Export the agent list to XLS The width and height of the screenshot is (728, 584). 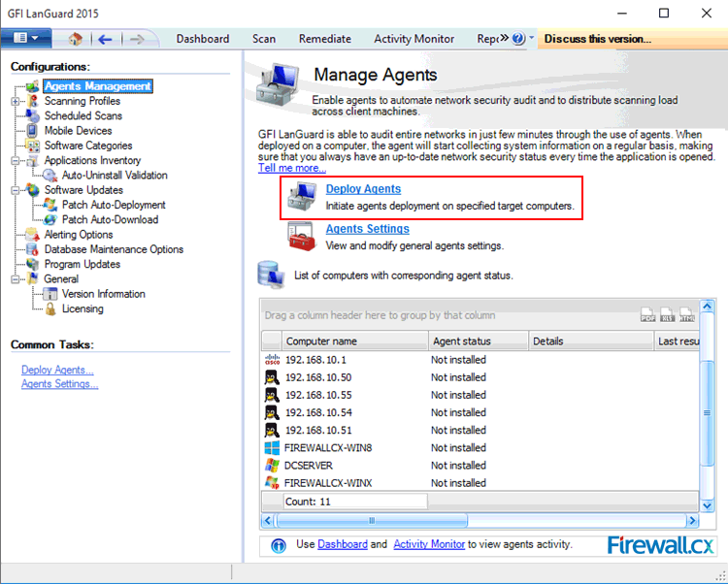pyautogui.click(x=667, y=315)
